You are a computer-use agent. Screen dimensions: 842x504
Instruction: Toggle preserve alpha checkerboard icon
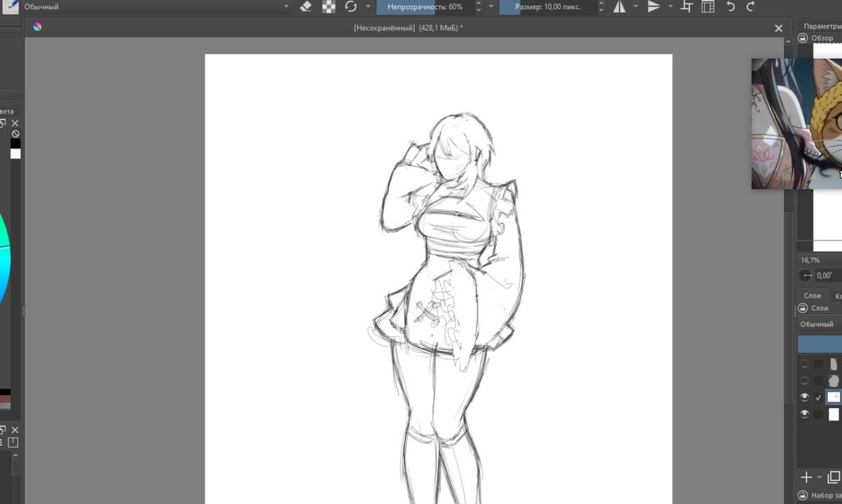tap(328, 6)
